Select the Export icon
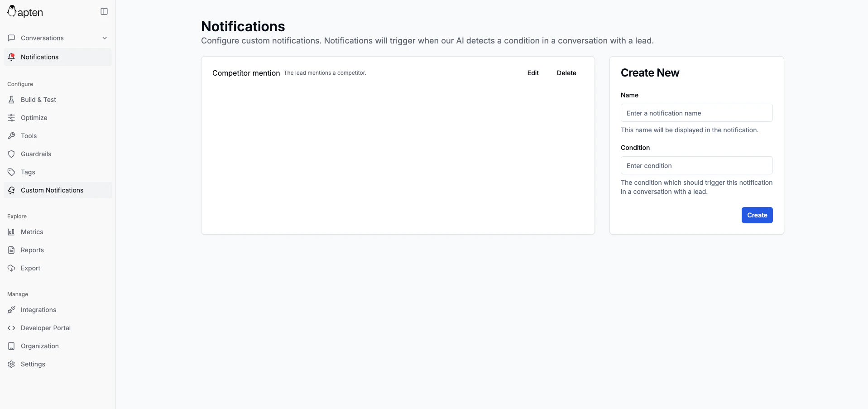 pyautogui.click(x=11, y=268)
